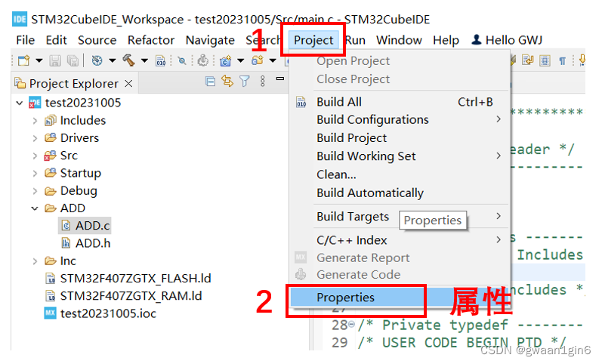Click the Next Annotation down arrow icon
Viewport: 602px width, 364px height.
(582, 60)
